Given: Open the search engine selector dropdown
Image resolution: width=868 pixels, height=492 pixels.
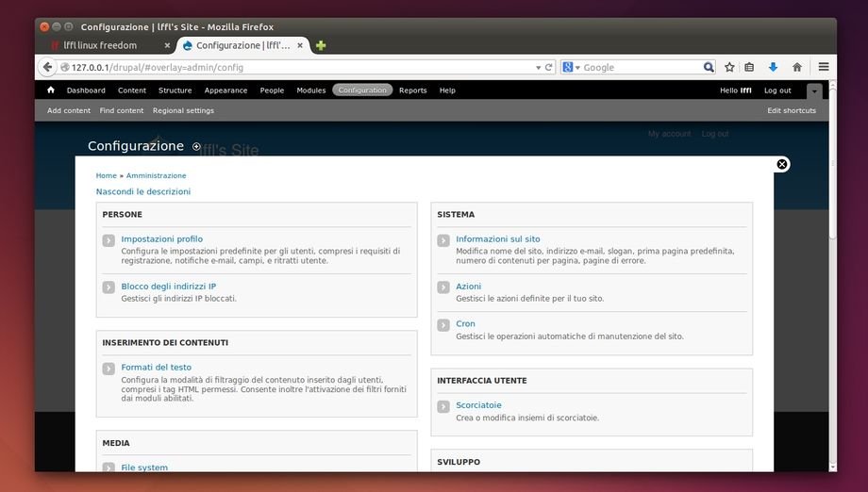Looking at the screenshot, I should [577, 68].
